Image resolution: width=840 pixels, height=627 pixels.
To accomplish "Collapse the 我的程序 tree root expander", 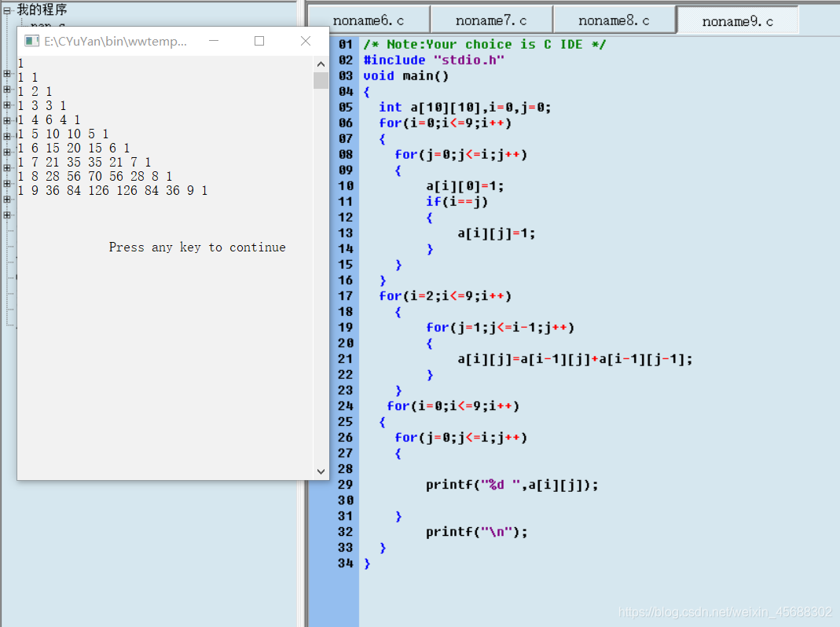I will (x=6, y=10).
